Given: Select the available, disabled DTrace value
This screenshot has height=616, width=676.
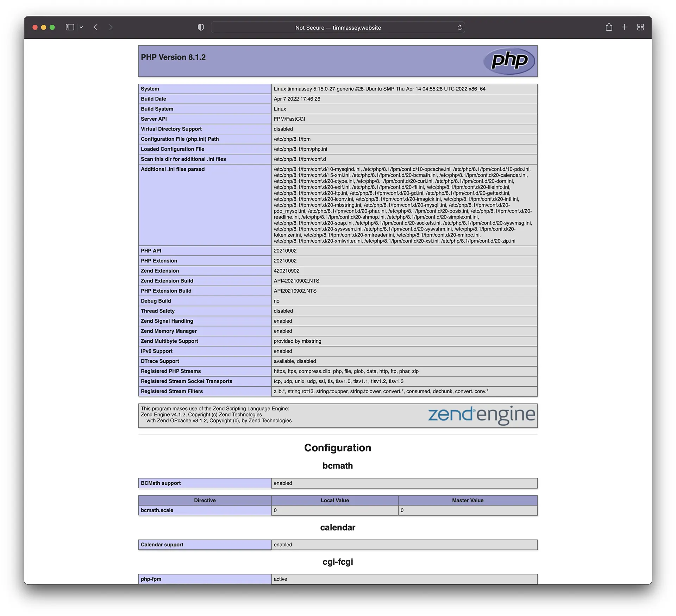Looking at the screenshot, I should click(295, 361).
